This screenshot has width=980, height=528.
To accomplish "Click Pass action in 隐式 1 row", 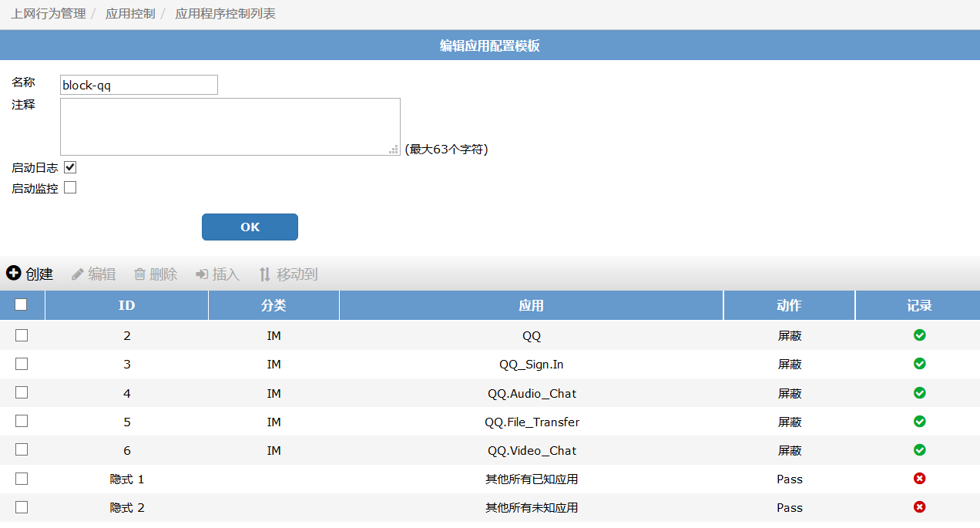I will point(790,479).
